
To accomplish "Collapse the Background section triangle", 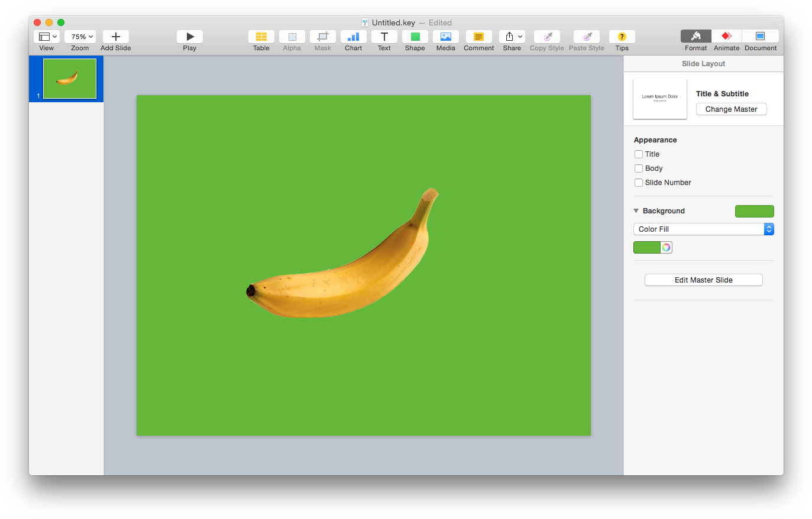I will tap(636, 211).
